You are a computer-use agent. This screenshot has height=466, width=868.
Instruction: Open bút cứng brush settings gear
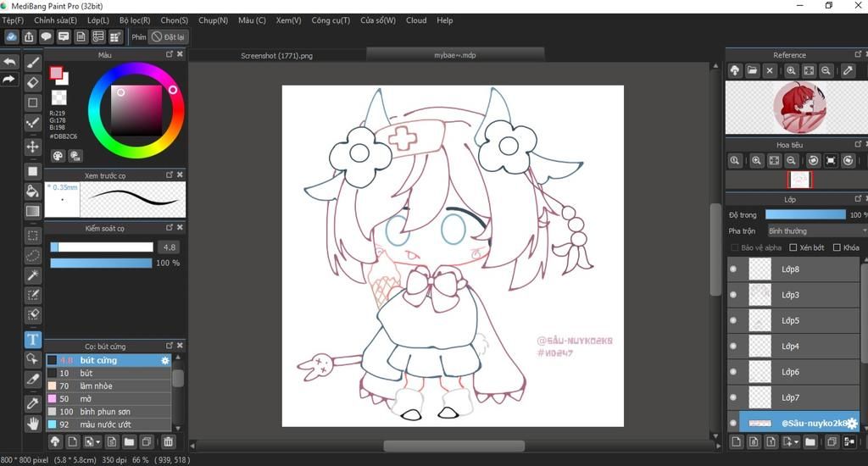[x=165, y=360]
